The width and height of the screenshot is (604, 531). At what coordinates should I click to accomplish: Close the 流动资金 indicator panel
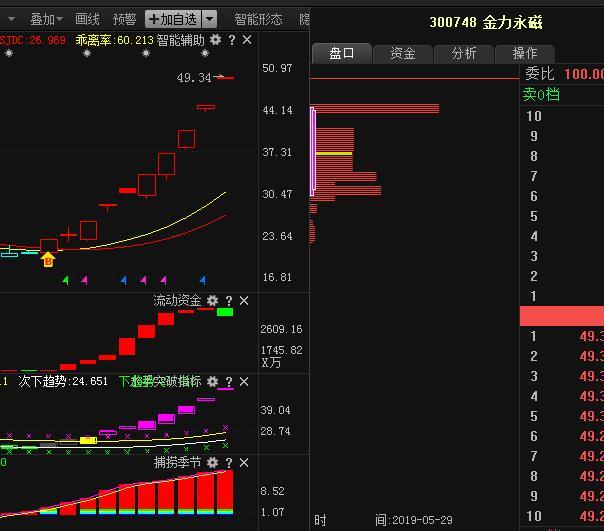(245, 300)
